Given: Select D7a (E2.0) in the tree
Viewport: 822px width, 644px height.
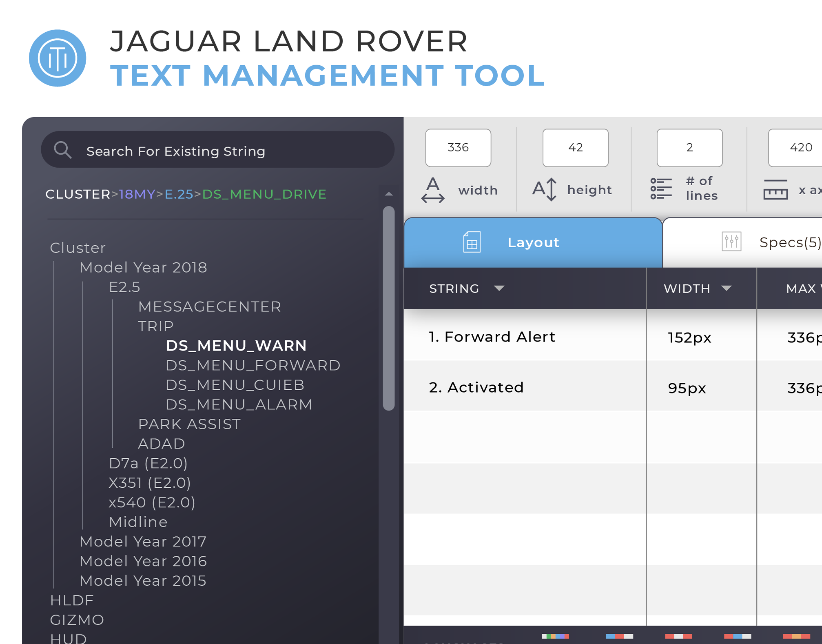Looking at the screenshot, I should pos(148,463).
